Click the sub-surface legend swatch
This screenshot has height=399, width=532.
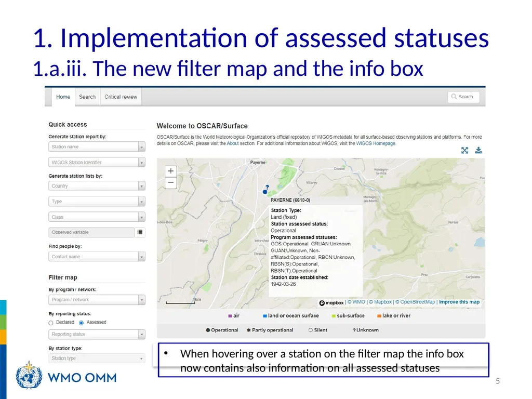(x=334, y=316)
